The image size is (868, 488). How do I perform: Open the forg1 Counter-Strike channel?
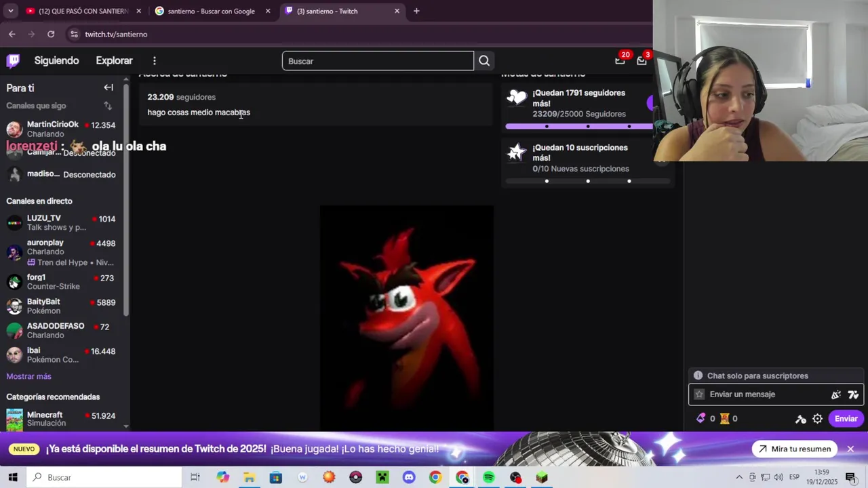click(61, 282)
